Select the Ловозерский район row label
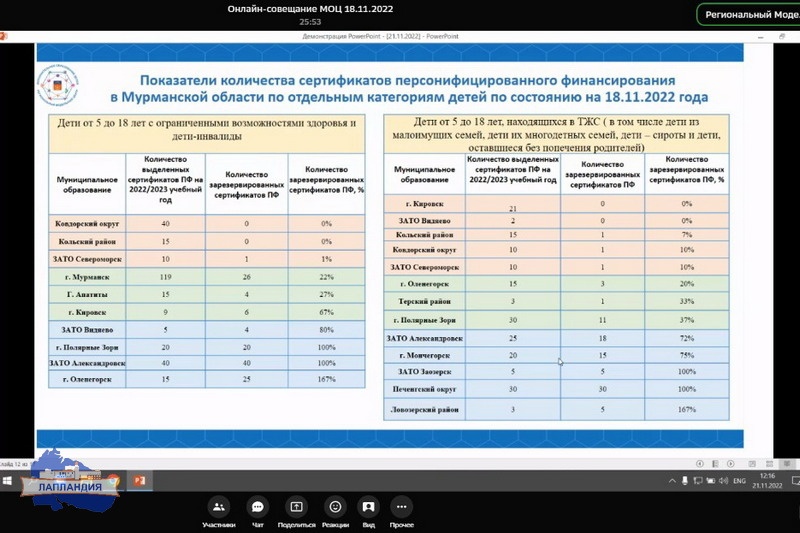Screen dimensions: 800x533 pyautogui.click(x=424, y=410)
